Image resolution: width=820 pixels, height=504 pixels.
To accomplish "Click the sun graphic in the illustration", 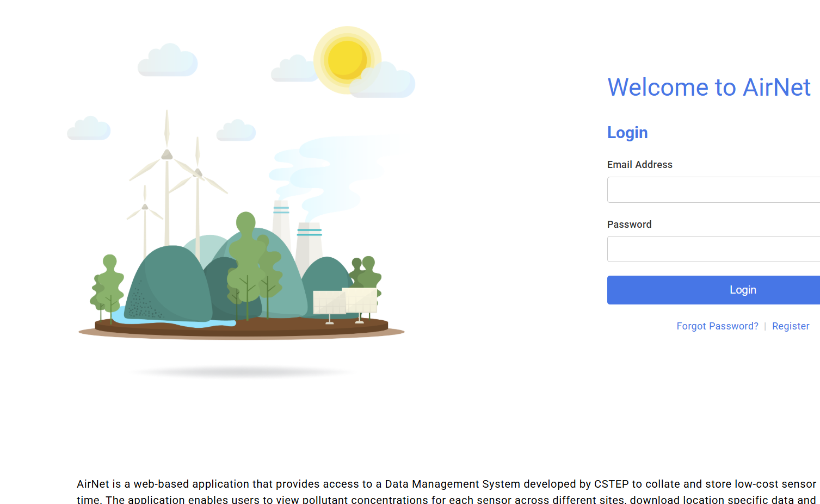I will tap(347, 59).
